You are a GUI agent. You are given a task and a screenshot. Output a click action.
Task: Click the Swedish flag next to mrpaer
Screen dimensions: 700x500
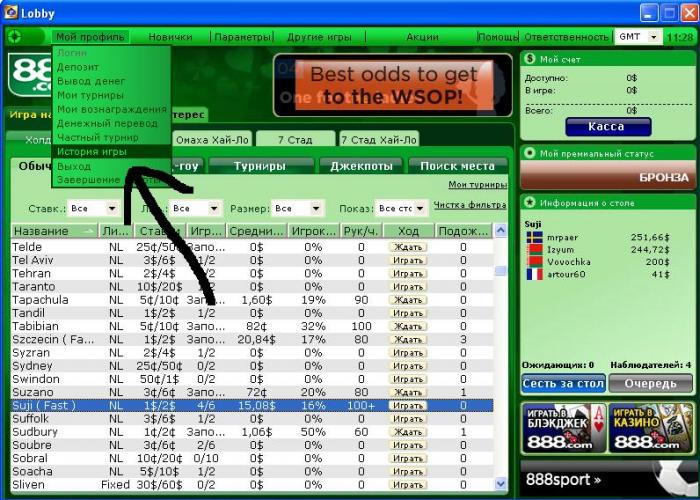534,238
